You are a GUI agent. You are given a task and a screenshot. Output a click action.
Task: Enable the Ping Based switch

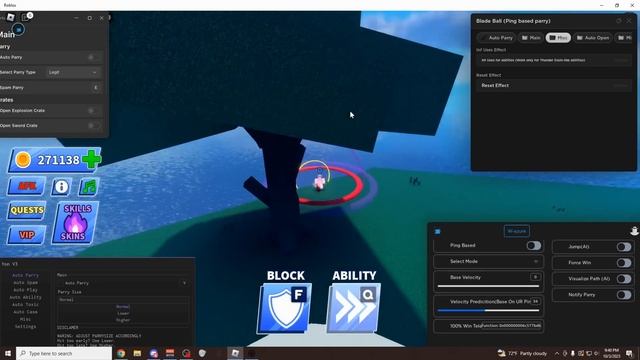[533, 245]
